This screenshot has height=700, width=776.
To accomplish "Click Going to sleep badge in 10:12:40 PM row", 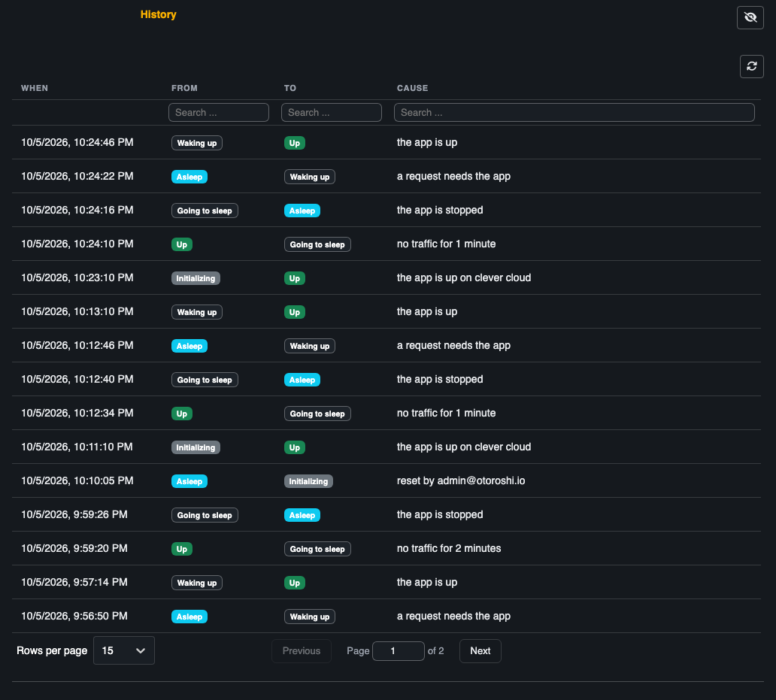I will point(205,380).
